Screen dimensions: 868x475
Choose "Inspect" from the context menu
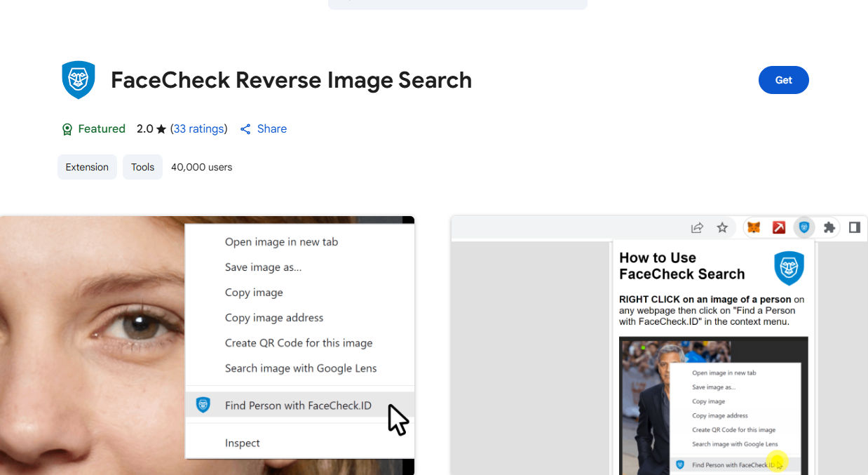(x=243, y=443)
